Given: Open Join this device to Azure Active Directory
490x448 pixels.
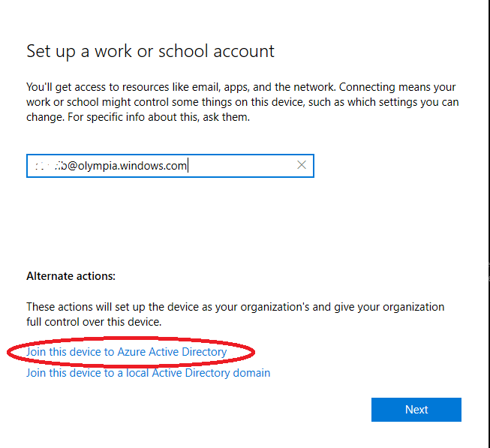Looking at the screenshot, I should click(x=126, y=351).
